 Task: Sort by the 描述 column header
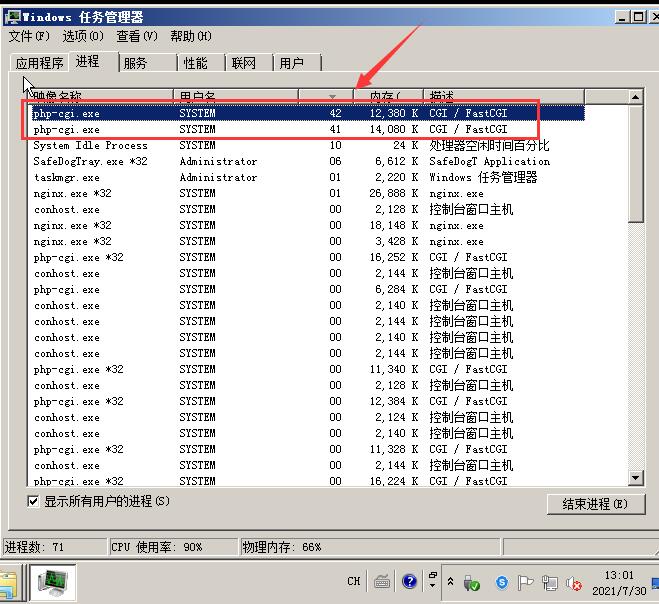[x=503, y=96]
